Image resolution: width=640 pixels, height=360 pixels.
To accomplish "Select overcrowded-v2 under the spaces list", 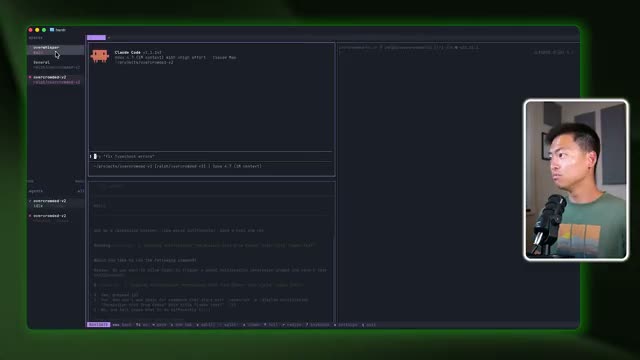I will pos(56,80).
